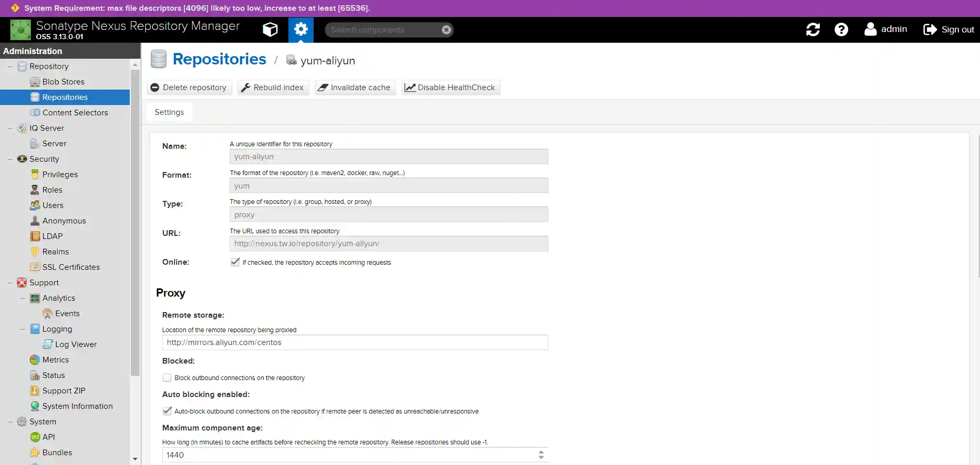Click the Bundles puzzle icon
Screen dimensions: 980x465
(35, 453)
